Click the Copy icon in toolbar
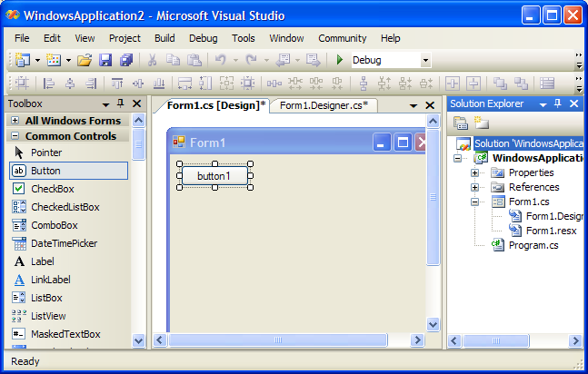Viewport: 588px width, 374px height. (173, 60)
